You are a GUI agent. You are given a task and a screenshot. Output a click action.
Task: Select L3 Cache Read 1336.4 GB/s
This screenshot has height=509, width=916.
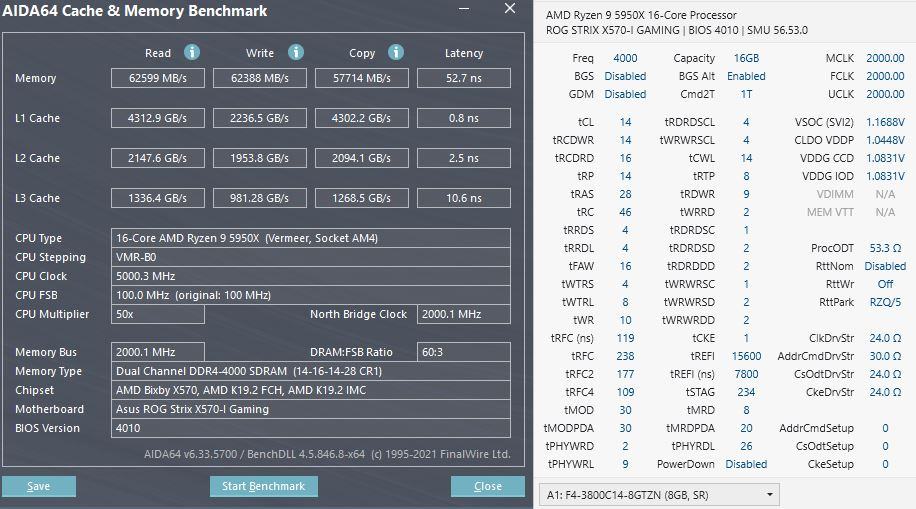click(x=158, y=198)
